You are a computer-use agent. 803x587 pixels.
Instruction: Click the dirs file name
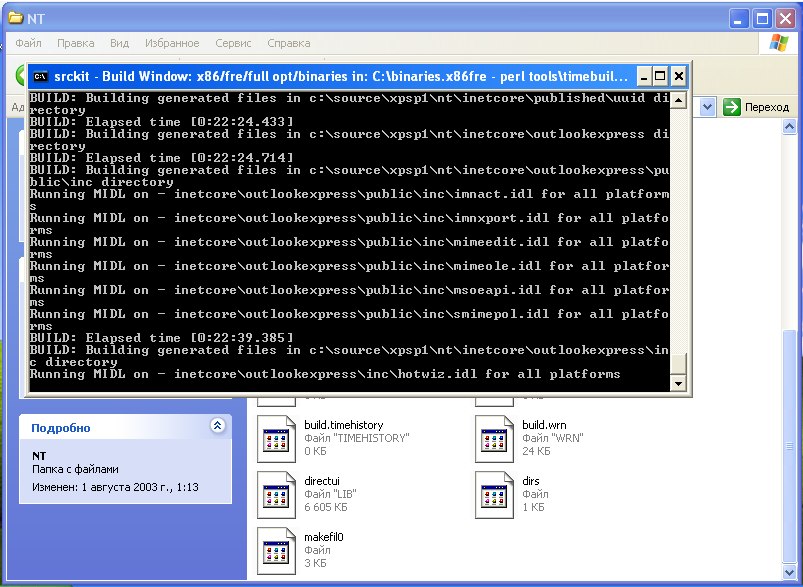(x=531, y=481)
